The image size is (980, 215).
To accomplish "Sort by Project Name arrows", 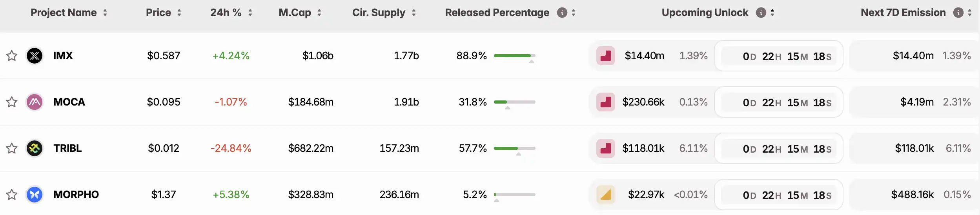I will point(105,13).
